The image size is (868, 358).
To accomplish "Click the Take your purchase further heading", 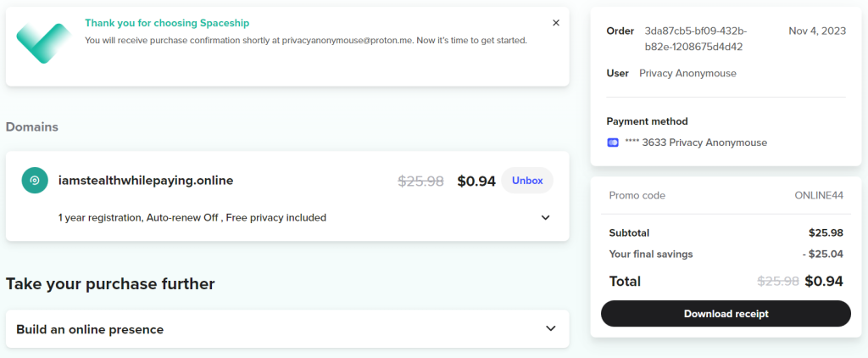I will (x=110, y=283).
